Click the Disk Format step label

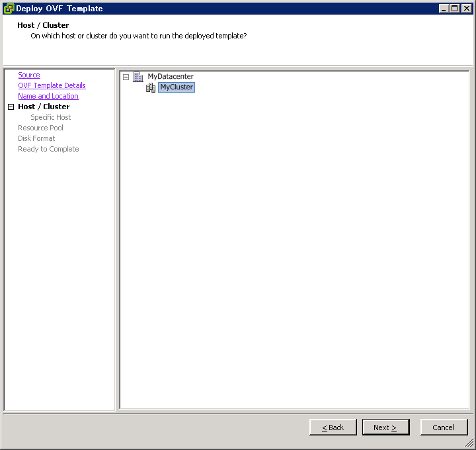coord(36,138)
